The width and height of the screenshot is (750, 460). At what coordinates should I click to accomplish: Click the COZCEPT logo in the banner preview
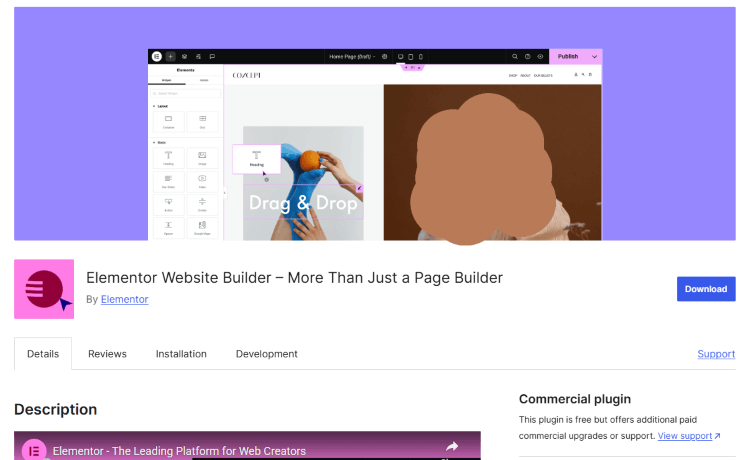pos(246,75)
